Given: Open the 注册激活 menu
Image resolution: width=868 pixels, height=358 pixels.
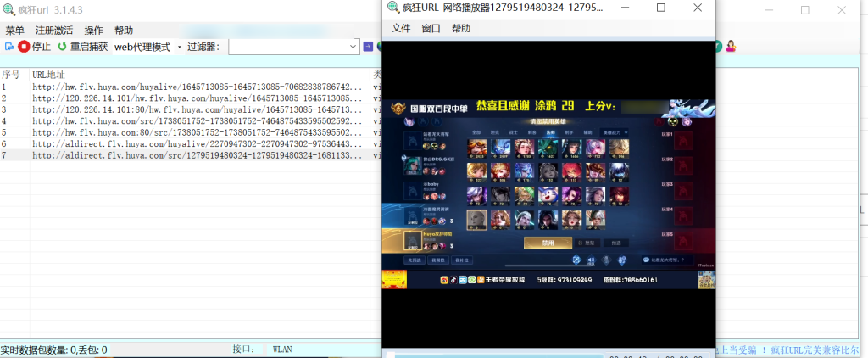Looking at the screenshot, I should [x=54, y=31].
